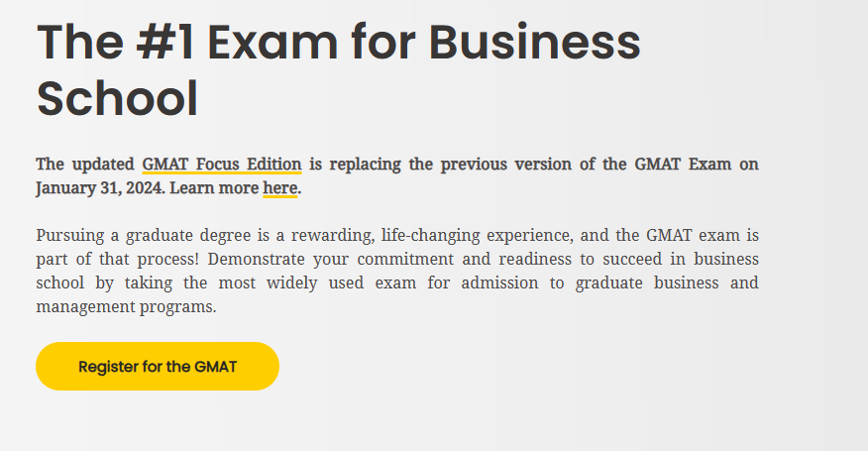This screenshot has height=451, width=868.
Task: Click the word "School" in the heading
Action: [117, 99]
